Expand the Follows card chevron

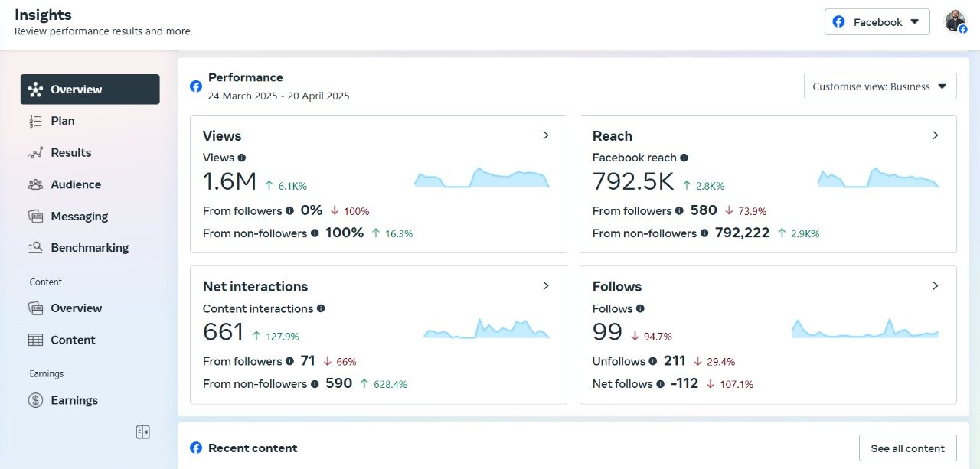click(936, 286)
